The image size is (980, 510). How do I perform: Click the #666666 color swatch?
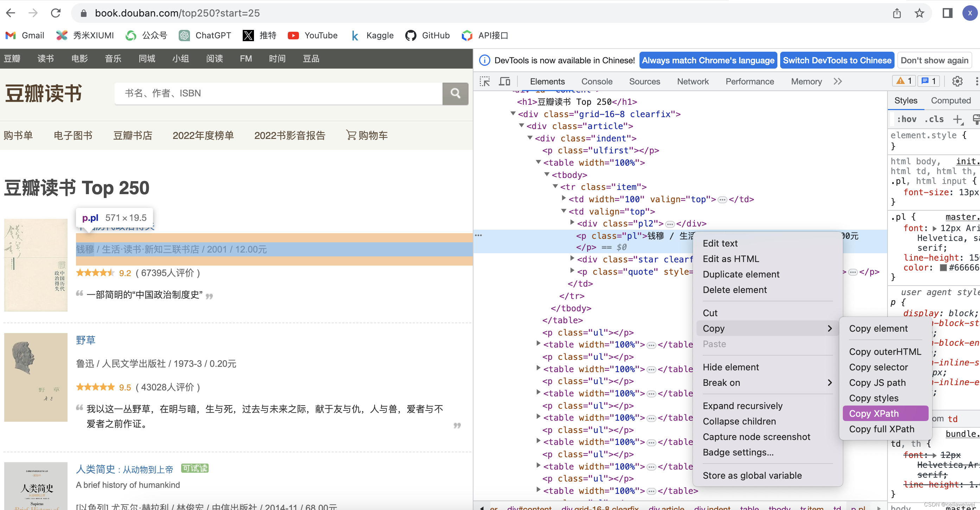943,268
